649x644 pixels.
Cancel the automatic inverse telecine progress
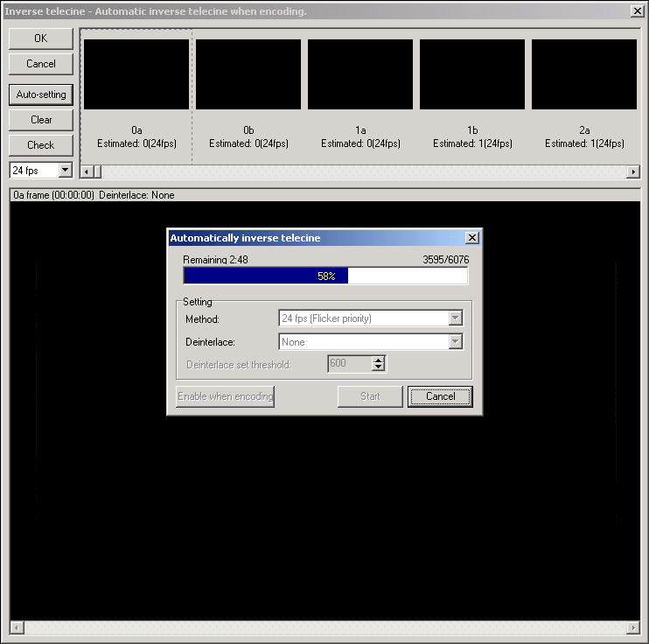click(440, 396)
